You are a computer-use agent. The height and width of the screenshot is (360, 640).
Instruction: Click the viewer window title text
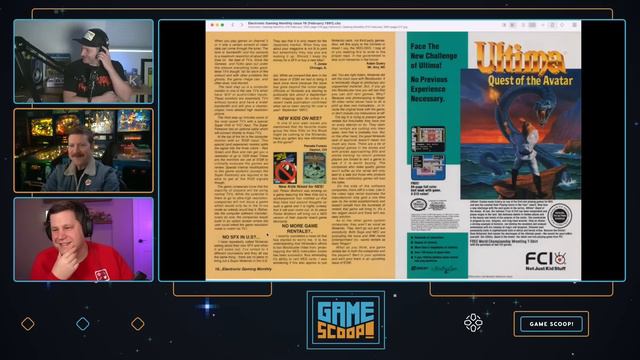(x=294, y=23)
